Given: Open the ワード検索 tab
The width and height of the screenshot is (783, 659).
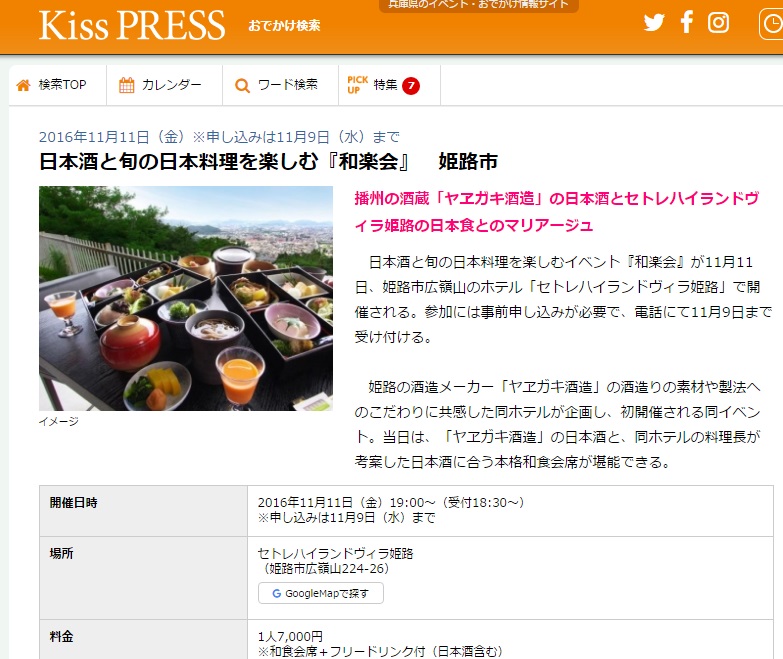Looking at the screenshot, I should click(281, 85).
